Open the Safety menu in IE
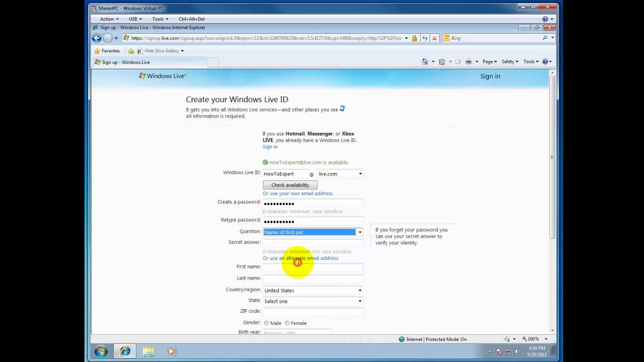The width and height of the screenshot is (644, 362). pyautogui.click(x=510, y=62)
